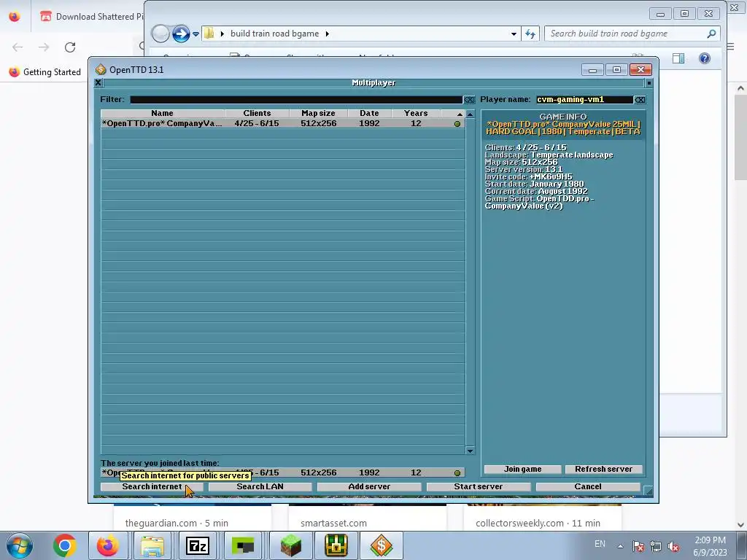Sort the server list by Years
The image size is (747, 560).
pyautogui.click(x=416, y=113)
